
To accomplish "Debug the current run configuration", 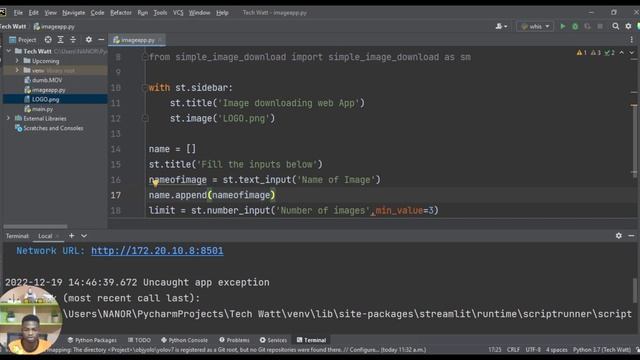I will tap(575, 27).
